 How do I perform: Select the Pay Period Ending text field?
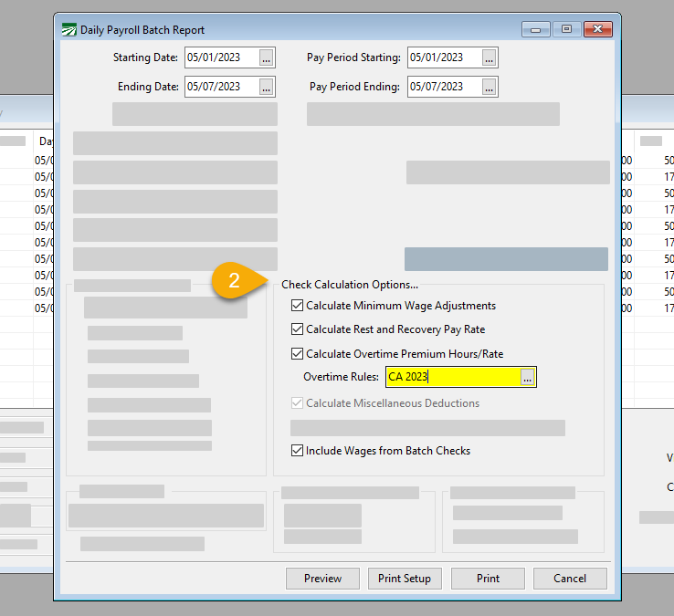tap(443, 87)
